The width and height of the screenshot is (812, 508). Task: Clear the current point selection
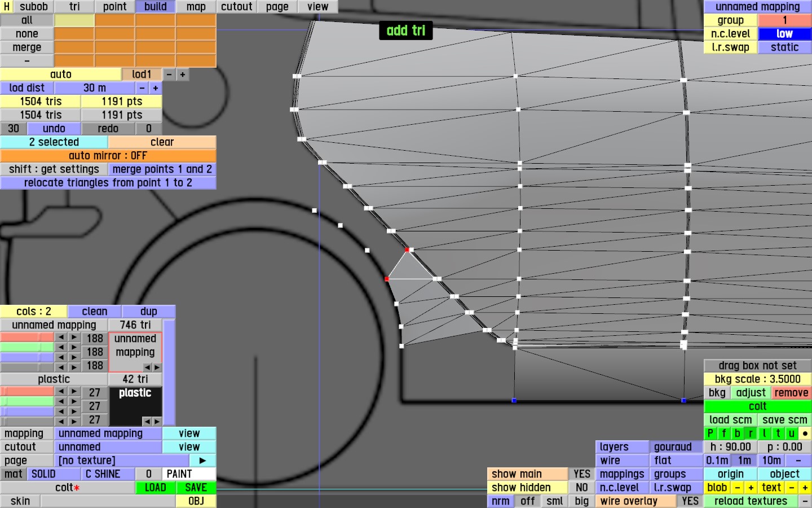pyautogui.click(x=162, y=142)
